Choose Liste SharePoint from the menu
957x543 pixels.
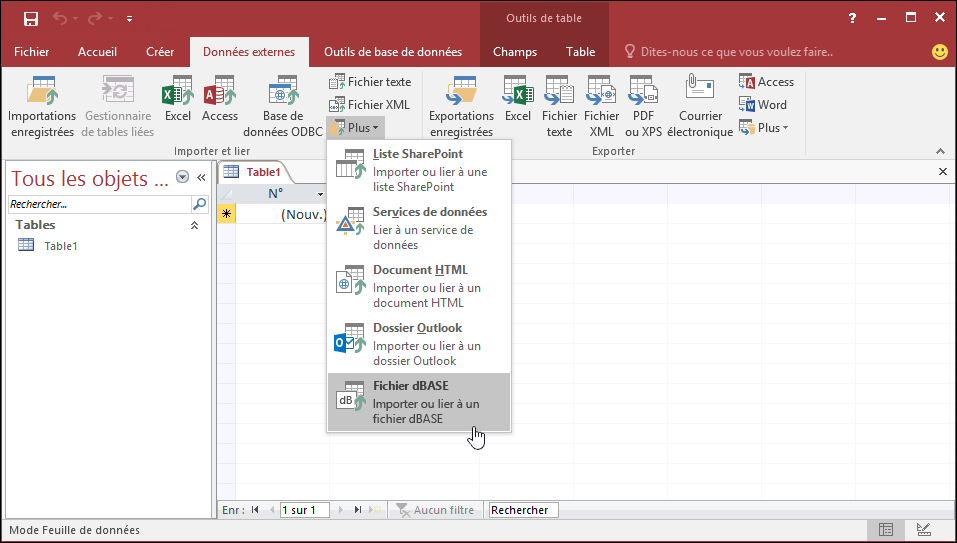pos(419,170)
